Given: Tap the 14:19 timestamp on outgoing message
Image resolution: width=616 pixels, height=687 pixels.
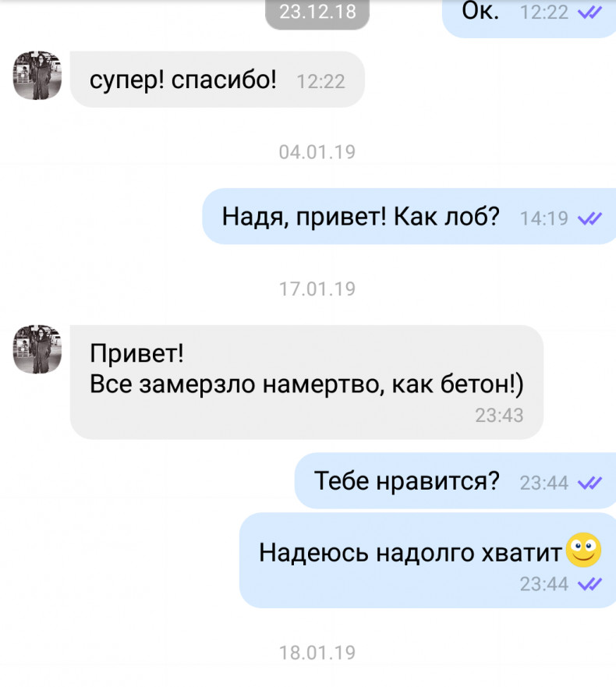Looking at the screenshot, I should point(543,218).
